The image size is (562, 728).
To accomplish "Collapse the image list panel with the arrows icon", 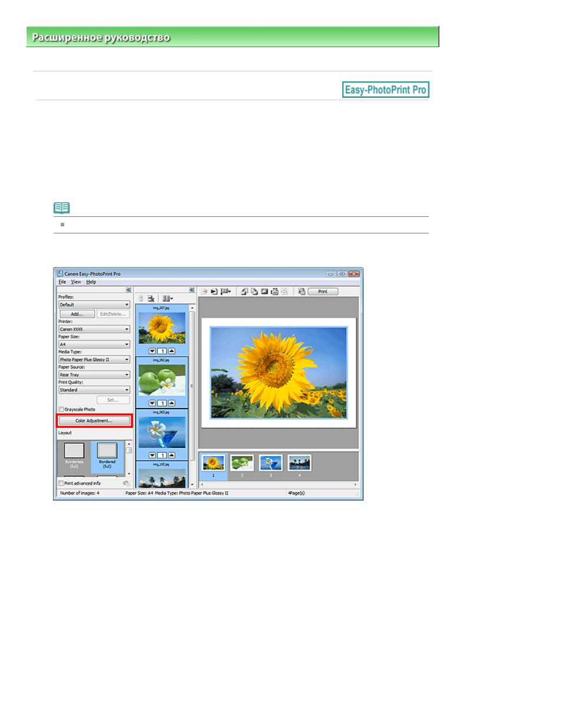I will click(191, 290).
